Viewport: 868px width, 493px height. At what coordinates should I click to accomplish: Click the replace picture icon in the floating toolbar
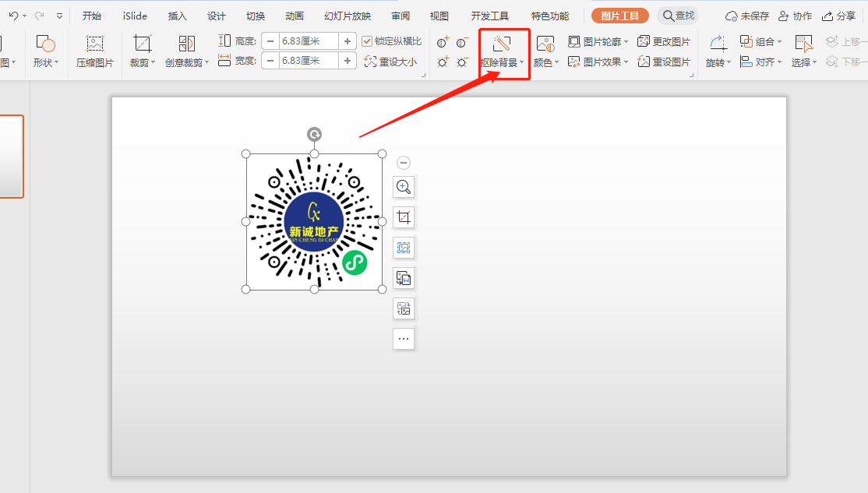coord(404,308)
